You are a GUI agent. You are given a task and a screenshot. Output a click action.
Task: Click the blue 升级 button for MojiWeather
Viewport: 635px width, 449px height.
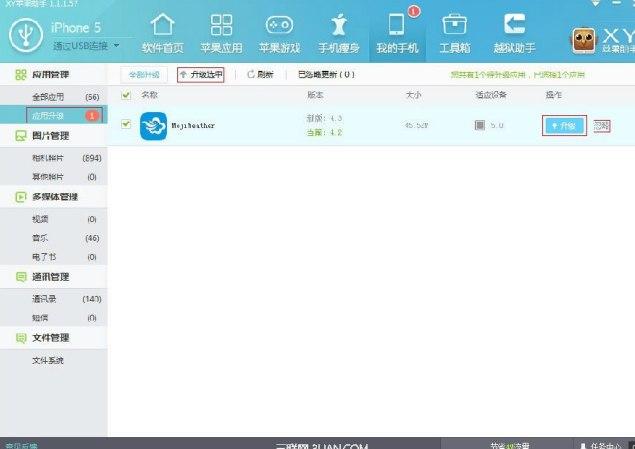tap(564, 126)
